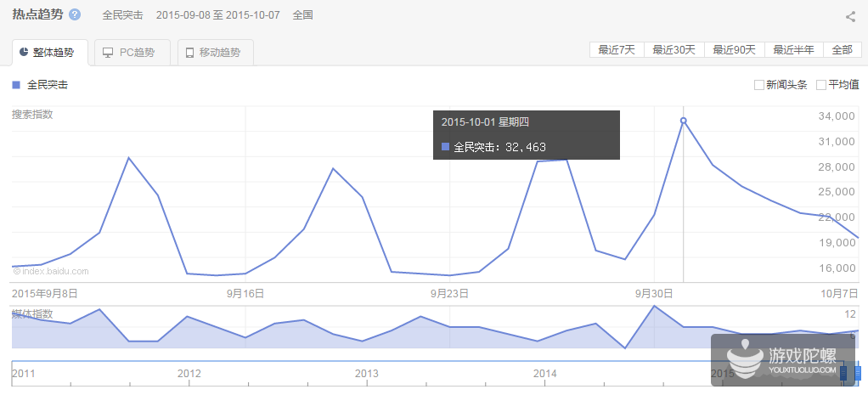868x395 pixels.
Task: Click the blue legend square for 全民突击
Action: (x=15, y=85)
